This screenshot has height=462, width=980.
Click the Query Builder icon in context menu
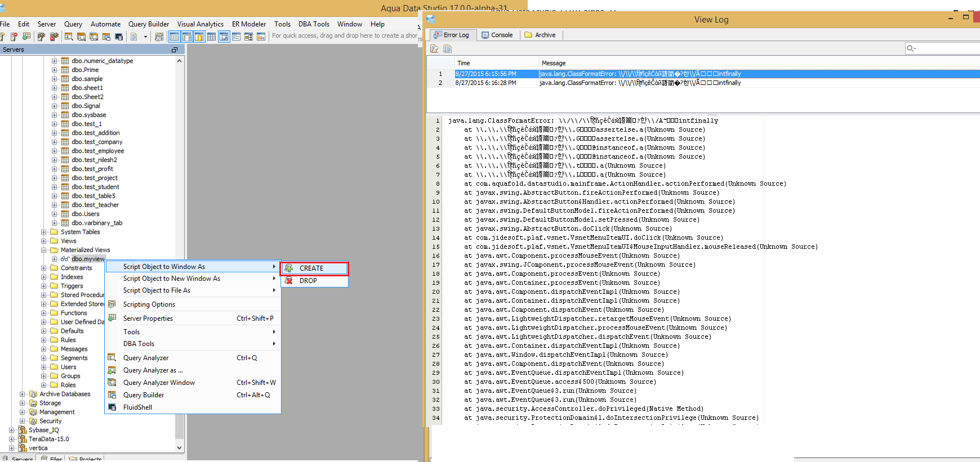[112, 395]
